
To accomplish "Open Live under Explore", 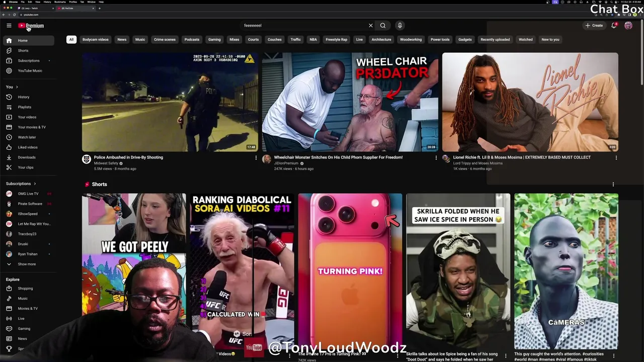I will [x=28, y=319].
